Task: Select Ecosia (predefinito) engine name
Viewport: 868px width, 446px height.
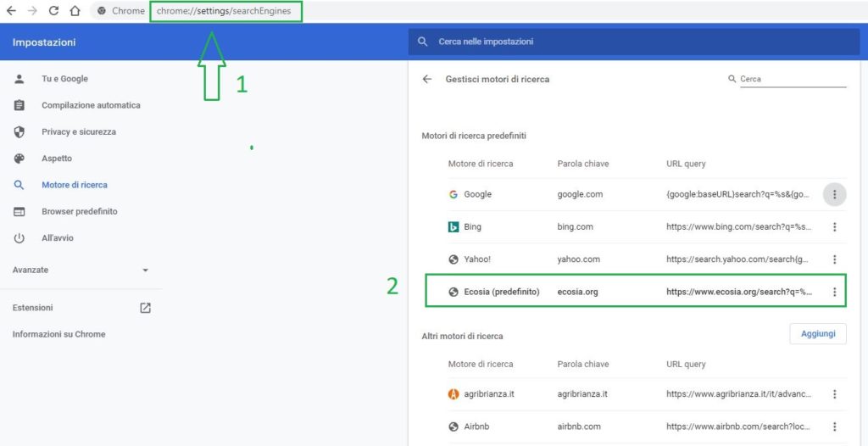Action: point(502,292)
